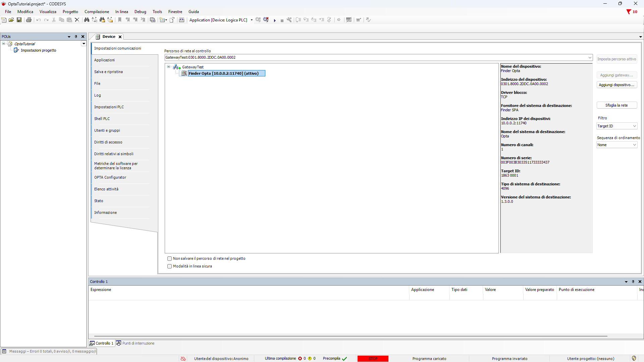The height and width of the screenshot is (362, 644).
Task: Click the red filter notification icon
Action: coord(629,12)
